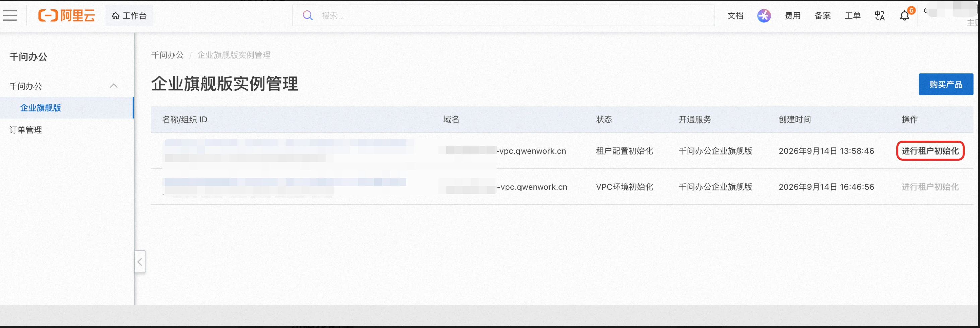Viewport: 980px width, 328px height.
Task: Open 订单管理 in the sidebar
Action: coord(25,130)
